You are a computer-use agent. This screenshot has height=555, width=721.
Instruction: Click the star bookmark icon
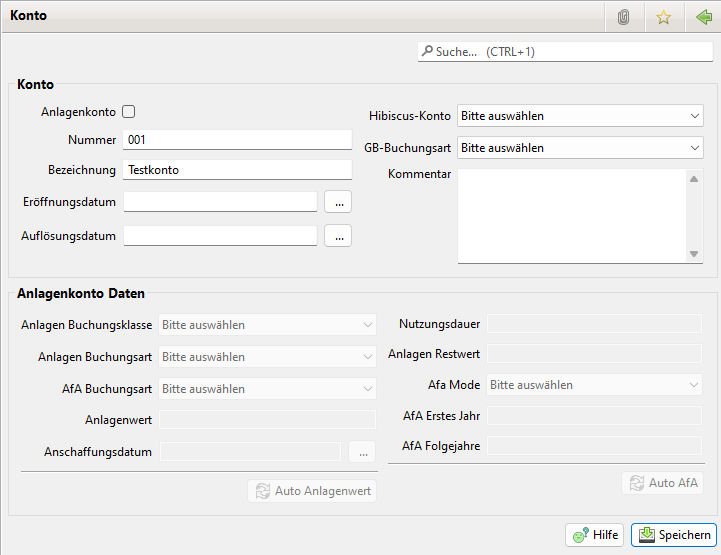point(662,17)
